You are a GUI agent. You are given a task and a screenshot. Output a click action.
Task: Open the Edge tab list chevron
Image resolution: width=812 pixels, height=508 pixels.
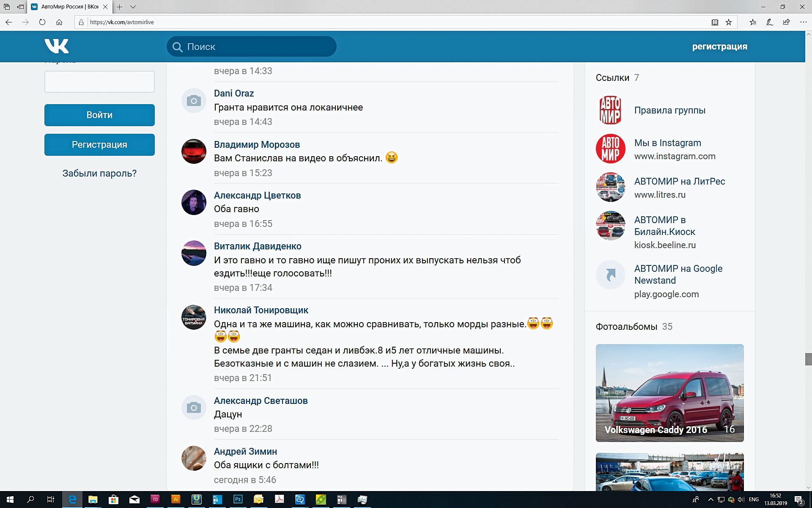(x=133, y=7)
